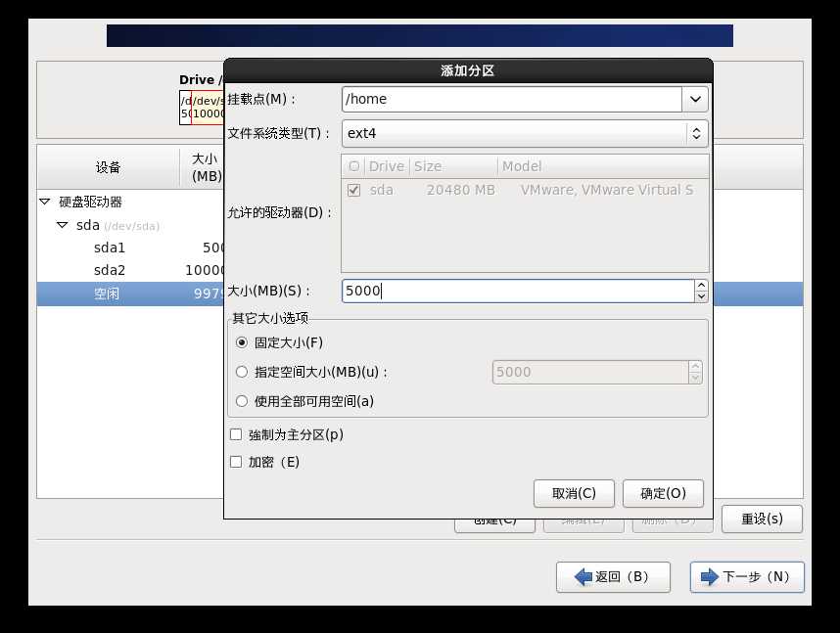
Task: Click the blue next arrow icon
Action: coord(710,577)
